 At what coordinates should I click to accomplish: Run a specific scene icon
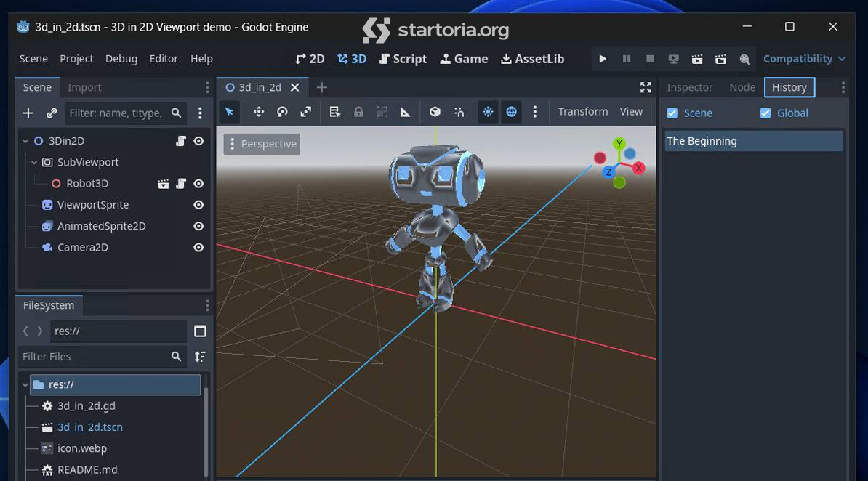[x=720, y=59]
